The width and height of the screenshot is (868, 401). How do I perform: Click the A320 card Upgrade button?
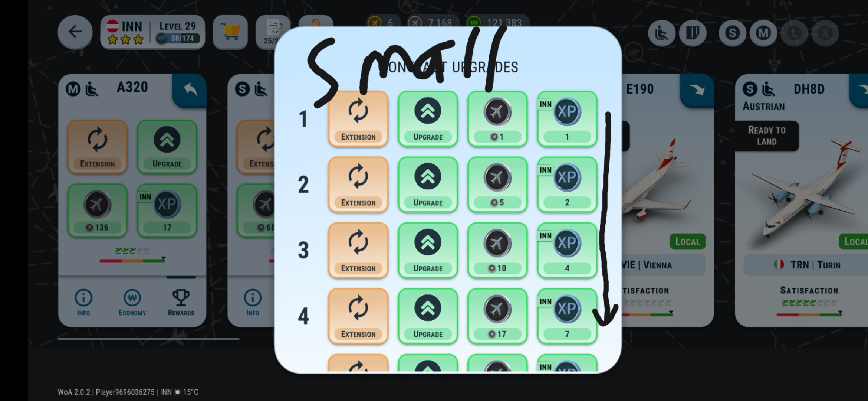click(x=167, y=147)
